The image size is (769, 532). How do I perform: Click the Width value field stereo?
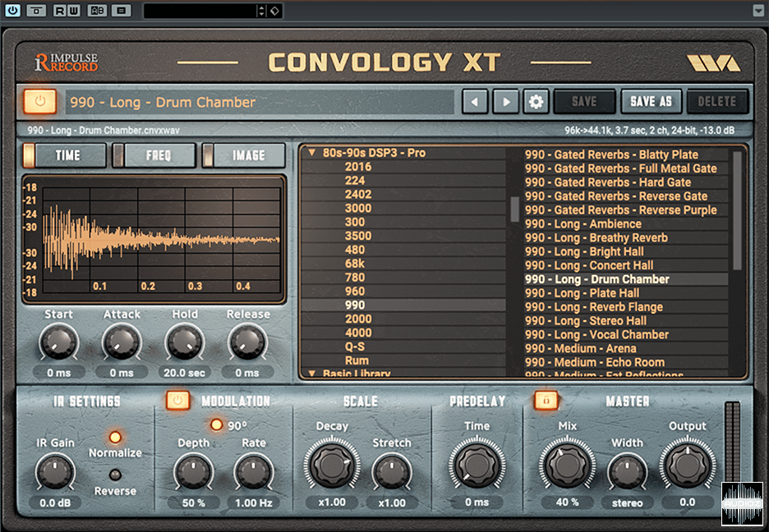click(x=627, y=502)
